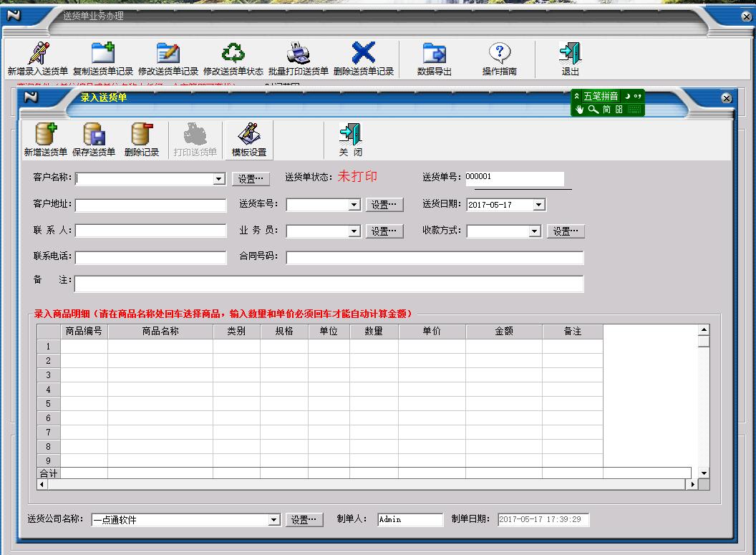The image size is (756, 555).
Task: Click 设置 button next to 送货车号
Action: [x=384, y=205]
